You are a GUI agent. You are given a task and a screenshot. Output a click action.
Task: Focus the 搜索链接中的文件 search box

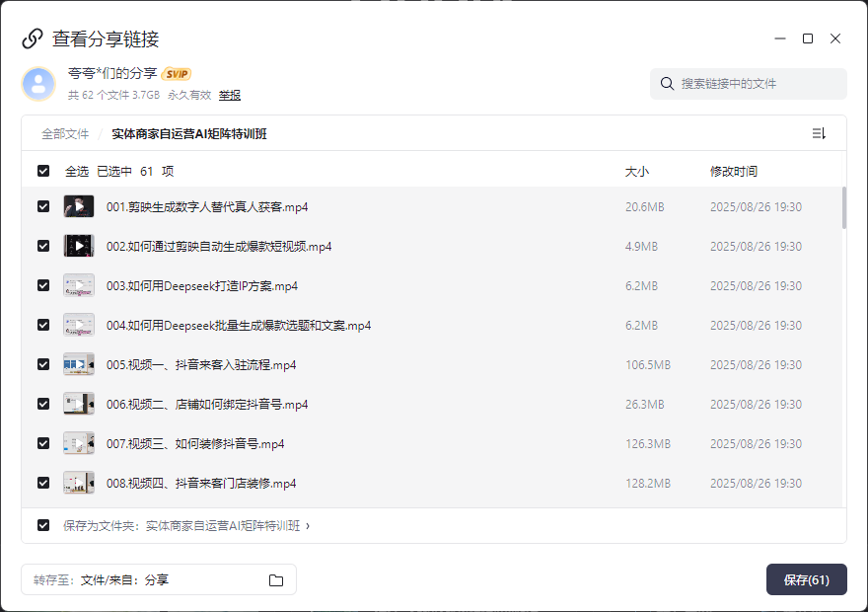tap(749, 84)
